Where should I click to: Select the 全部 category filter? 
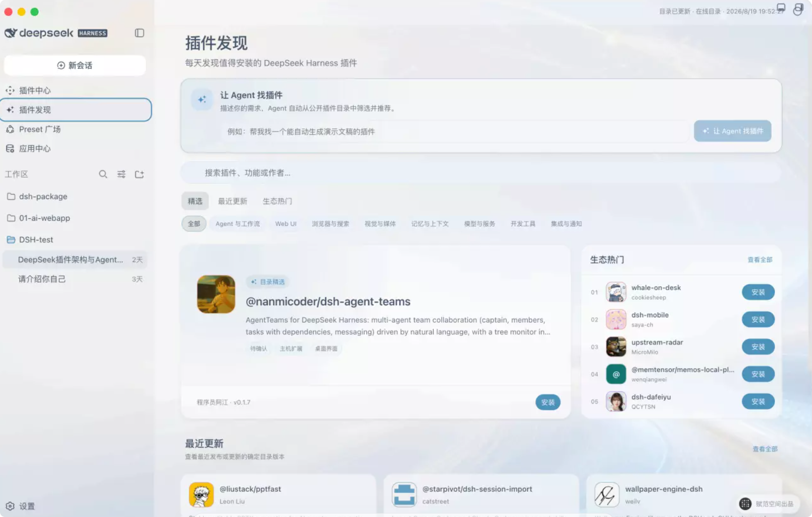tap(194, 224)
